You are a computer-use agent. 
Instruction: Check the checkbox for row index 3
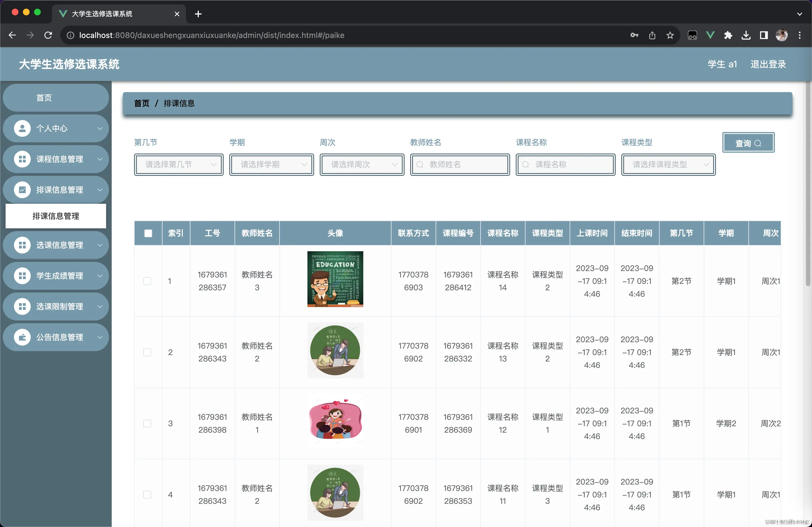click(147, 423)
